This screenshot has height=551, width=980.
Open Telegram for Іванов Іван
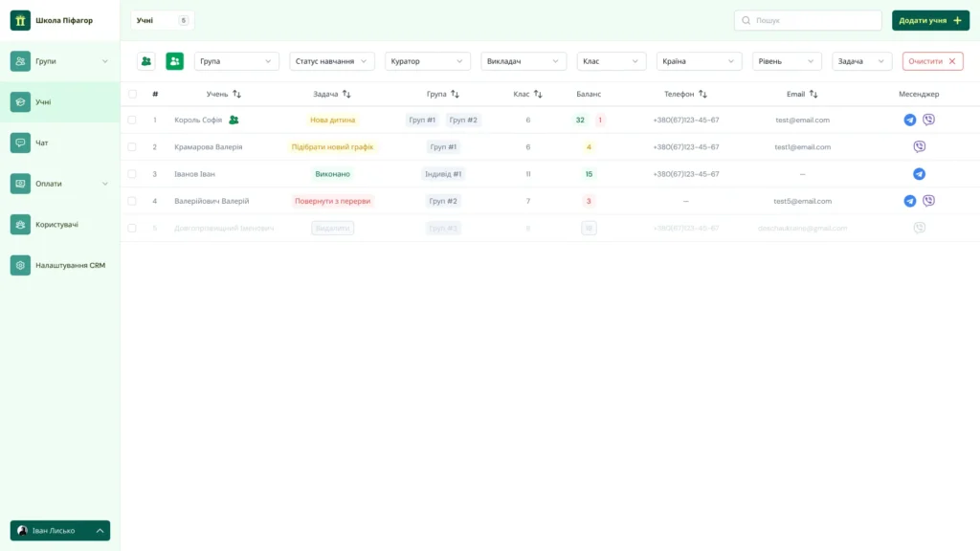(919, 174)
